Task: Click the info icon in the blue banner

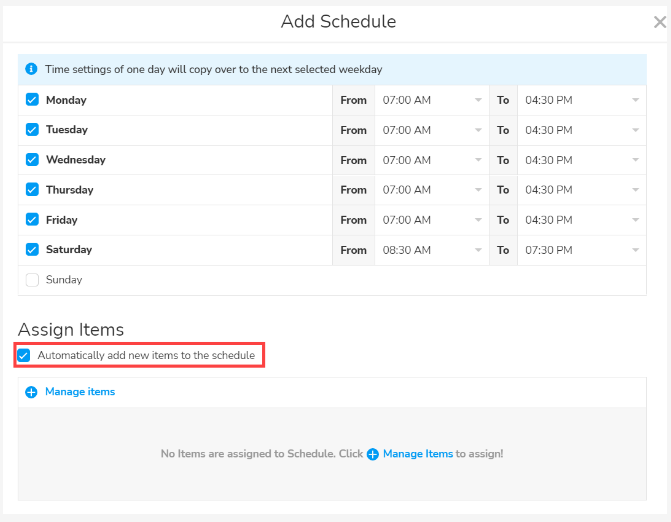Action: pos(31,70)
